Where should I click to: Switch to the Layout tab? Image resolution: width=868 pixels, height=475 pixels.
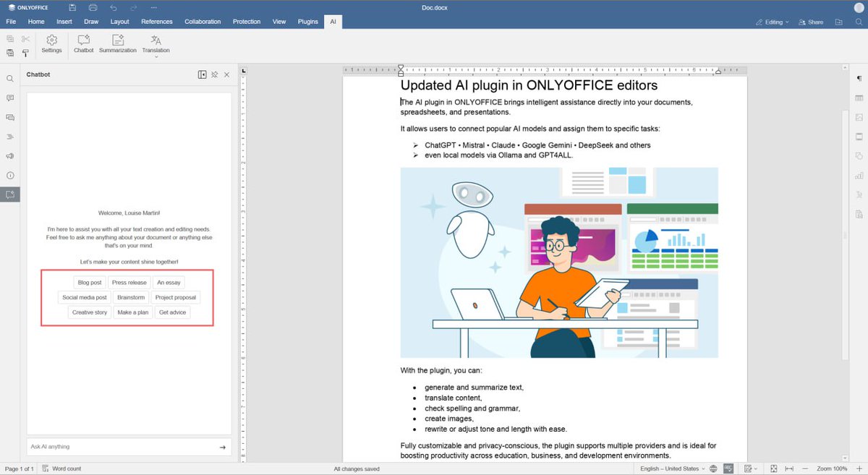coord(120,22)
